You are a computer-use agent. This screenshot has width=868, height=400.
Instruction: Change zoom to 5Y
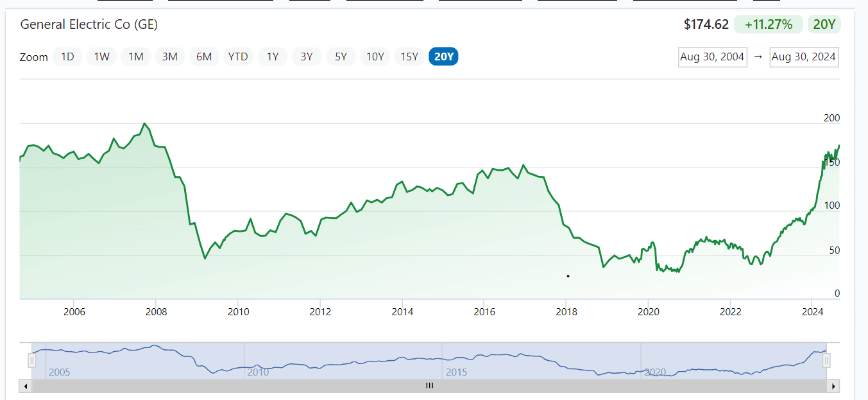(341, 57)
